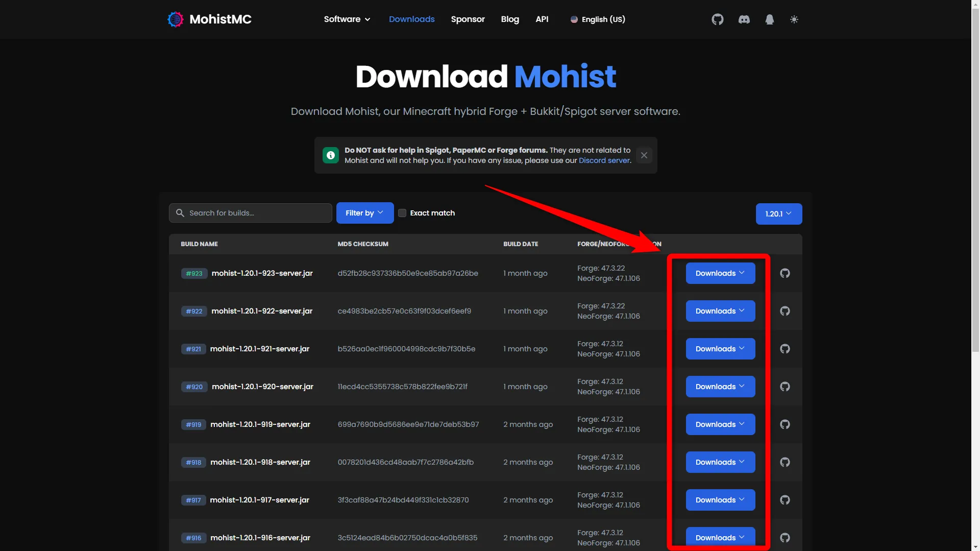The height and width of the screenshot is (551, 980).
Task: Click the green info icon in the notice
Action: [331, 155]
